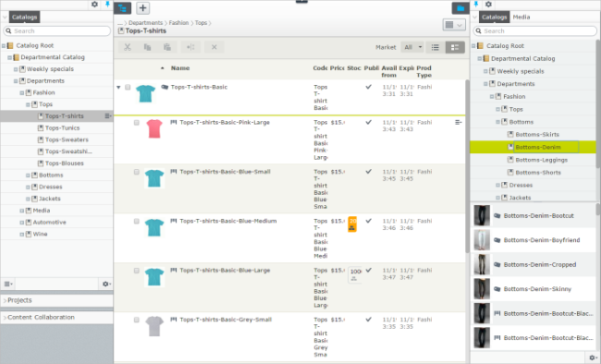Click the stock 100 badge on Blue-Large
The image size is (601, 364).
355,274
